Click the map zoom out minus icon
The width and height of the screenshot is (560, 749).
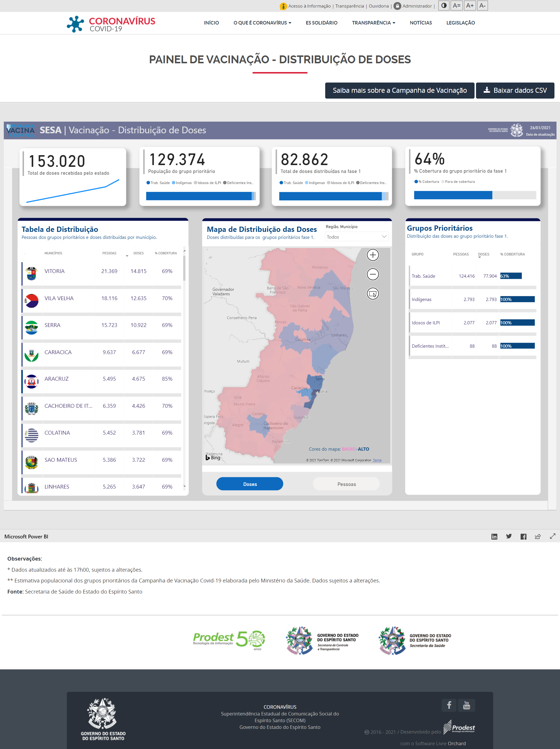[x=373, y=274]
